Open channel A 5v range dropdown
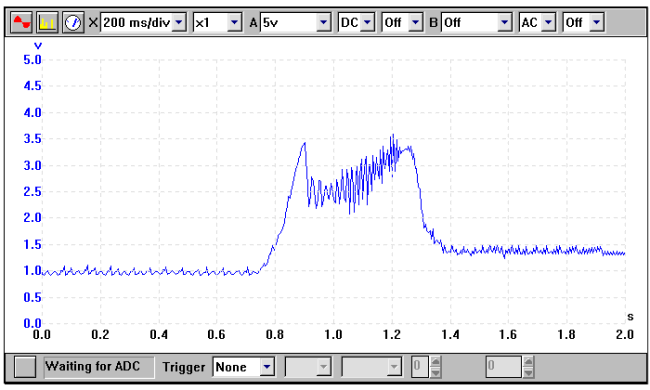650x390 pixels. pyautogui.click(x=323, y=22)
